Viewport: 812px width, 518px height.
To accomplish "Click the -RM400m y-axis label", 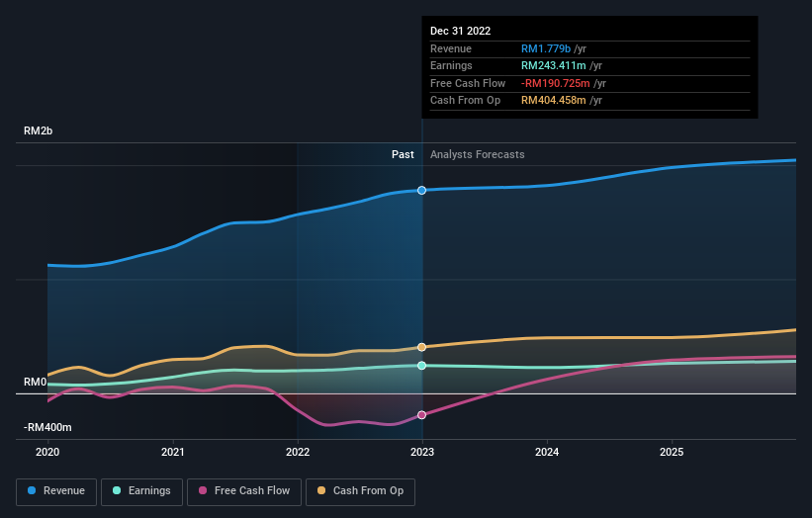I will 47,427.
